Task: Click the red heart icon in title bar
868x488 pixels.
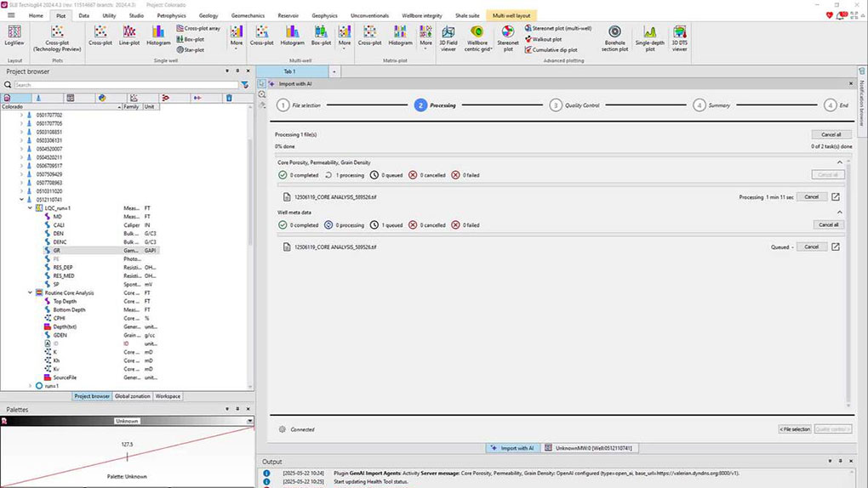Action: click(829, 15)
